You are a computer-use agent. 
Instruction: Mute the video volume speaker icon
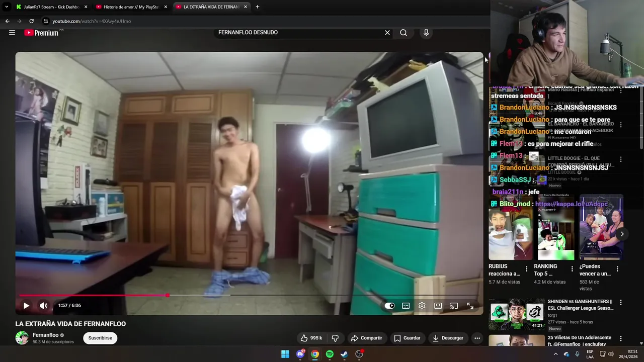44,305
